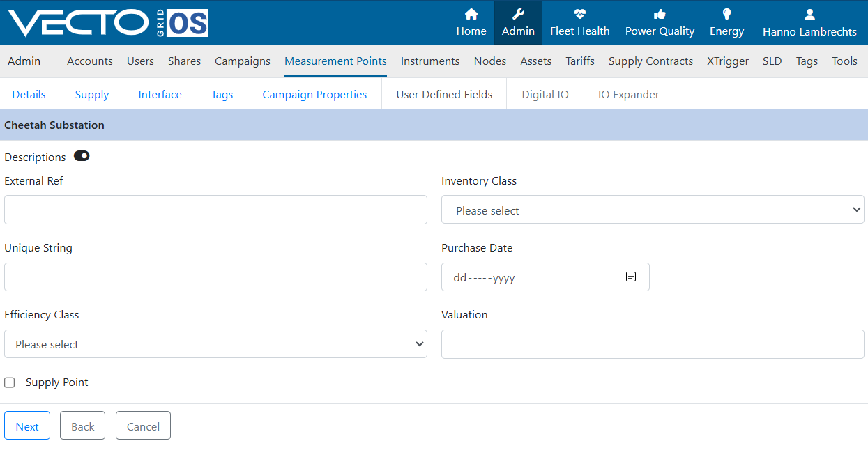Open the Users menu item
Image resolution: width=868 pixels, height=464 pixels.
(x=140, y=61)
